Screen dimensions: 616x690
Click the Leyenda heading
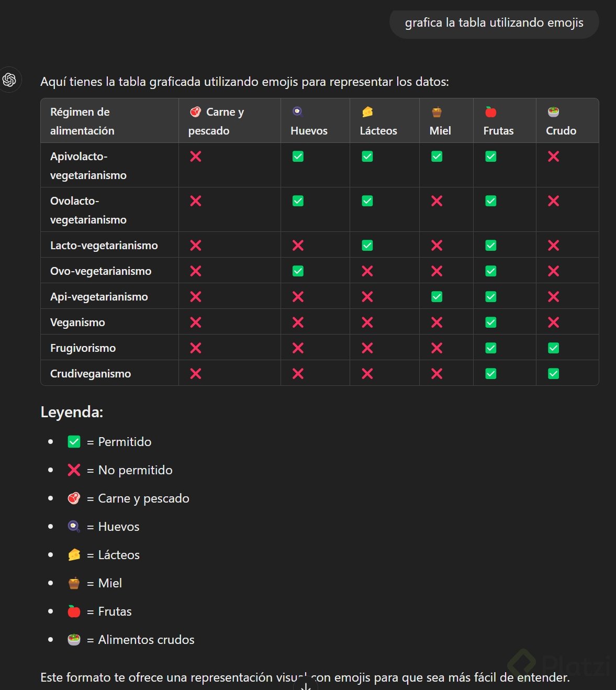tap(72, 412)
